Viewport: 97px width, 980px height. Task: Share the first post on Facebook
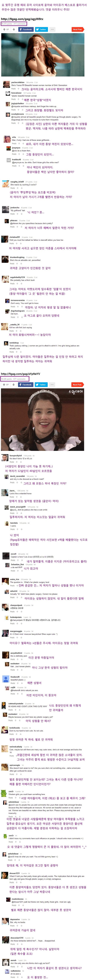coord(26,29)
